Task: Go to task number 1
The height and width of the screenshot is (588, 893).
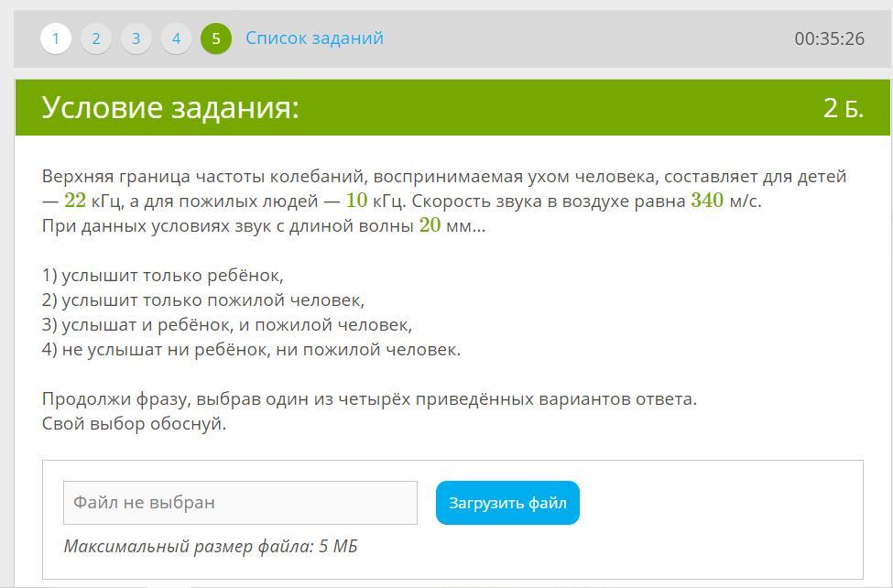Action: (x=55, y=38)
